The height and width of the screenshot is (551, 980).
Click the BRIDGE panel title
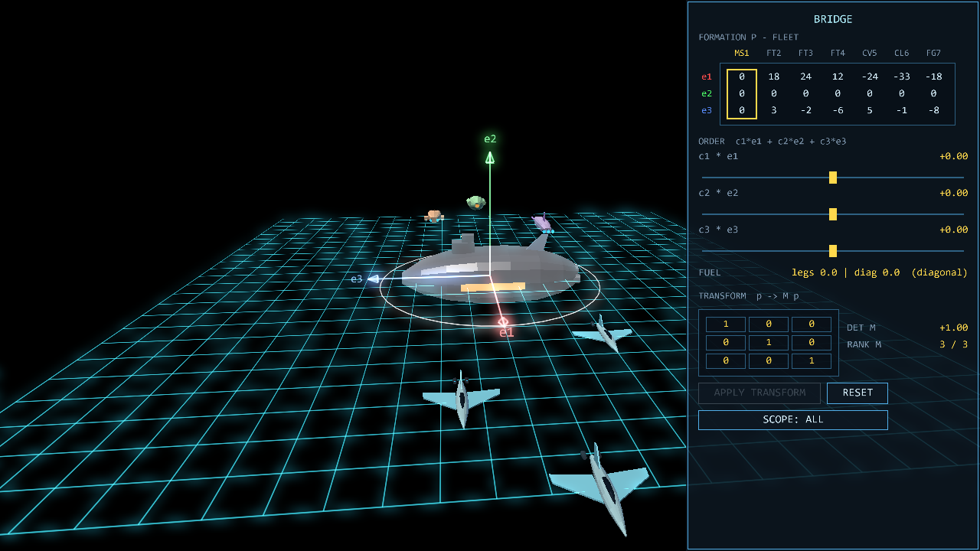point(833,19)
